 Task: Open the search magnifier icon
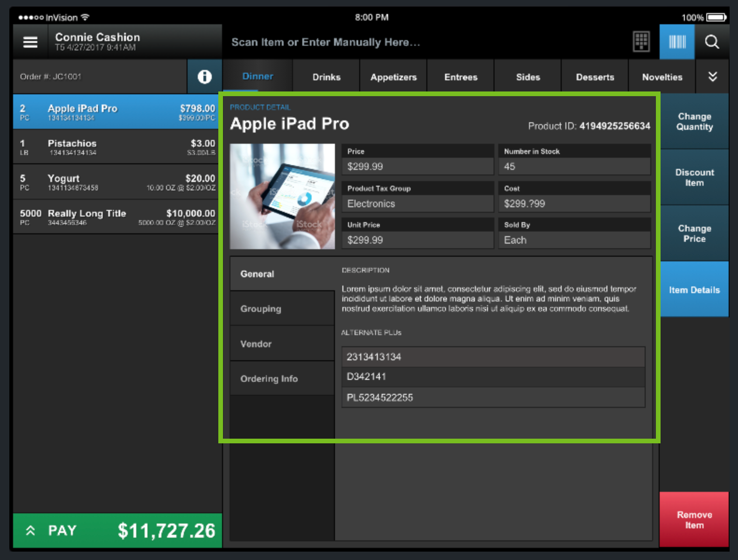click(712, 42)
